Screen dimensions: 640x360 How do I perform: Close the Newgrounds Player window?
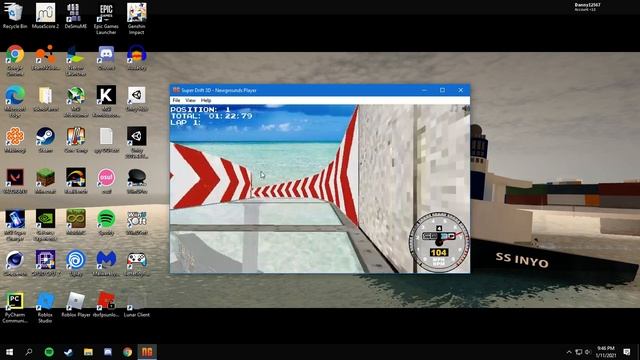tap(461, 90)
